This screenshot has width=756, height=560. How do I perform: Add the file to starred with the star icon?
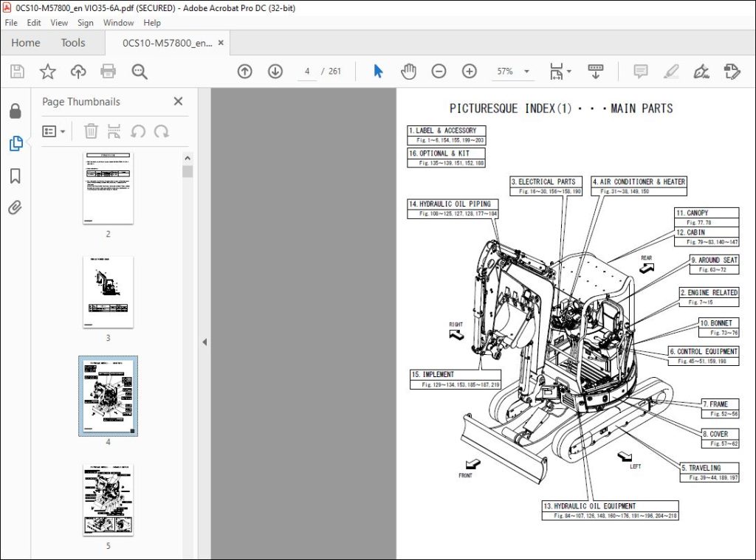[x=48, y=72]
